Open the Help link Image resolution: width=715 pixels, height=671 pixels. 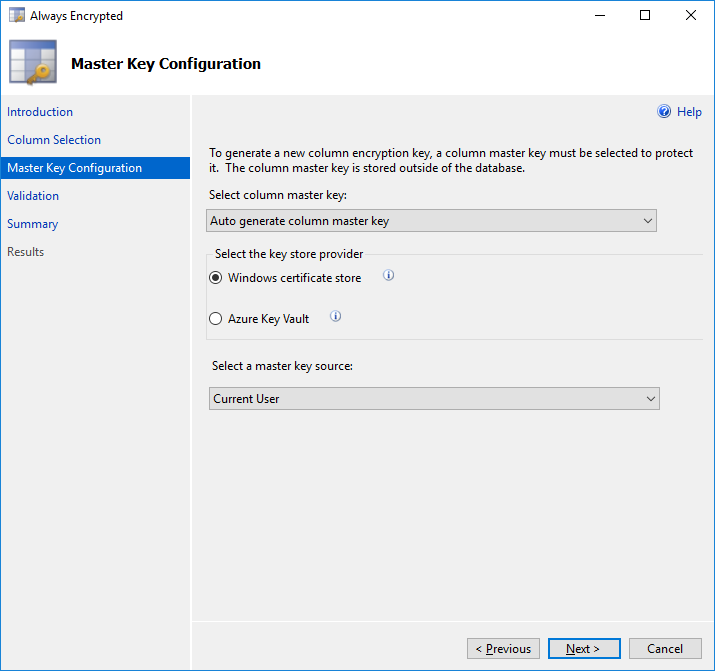click(689, 112)
